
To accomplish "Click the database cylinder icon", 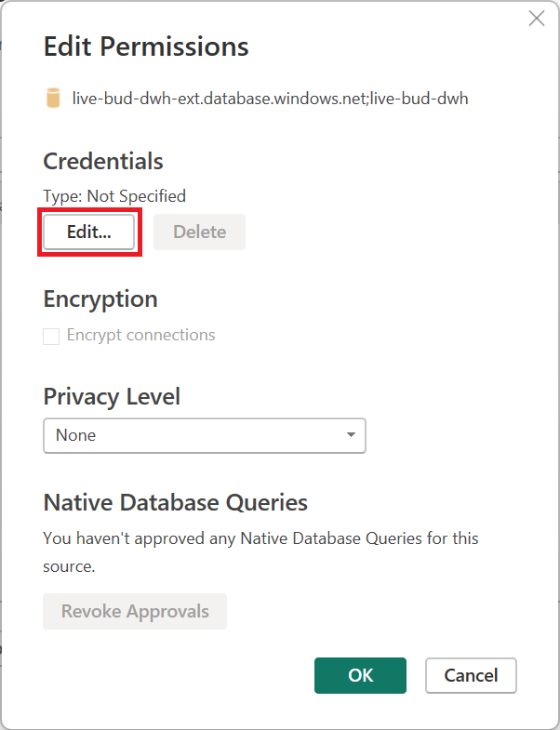I will click(53, 98).
